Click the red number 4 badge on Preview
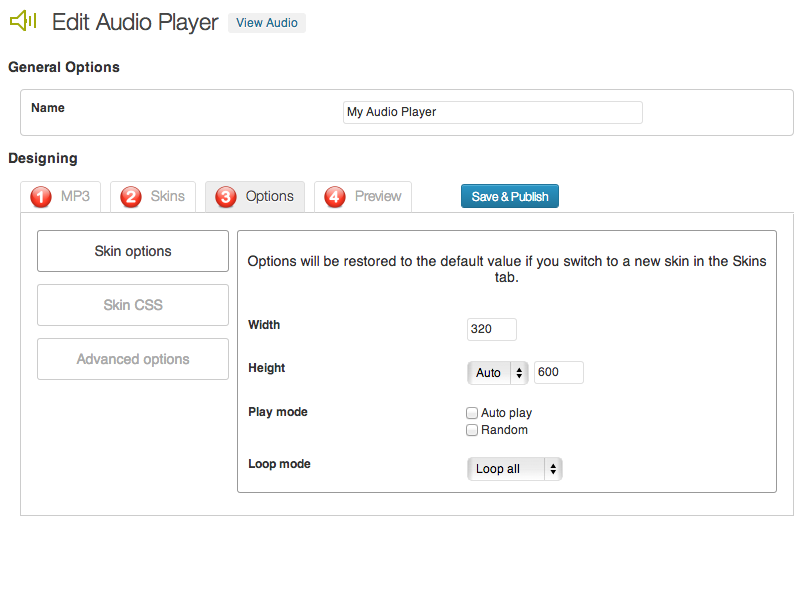 335,197
